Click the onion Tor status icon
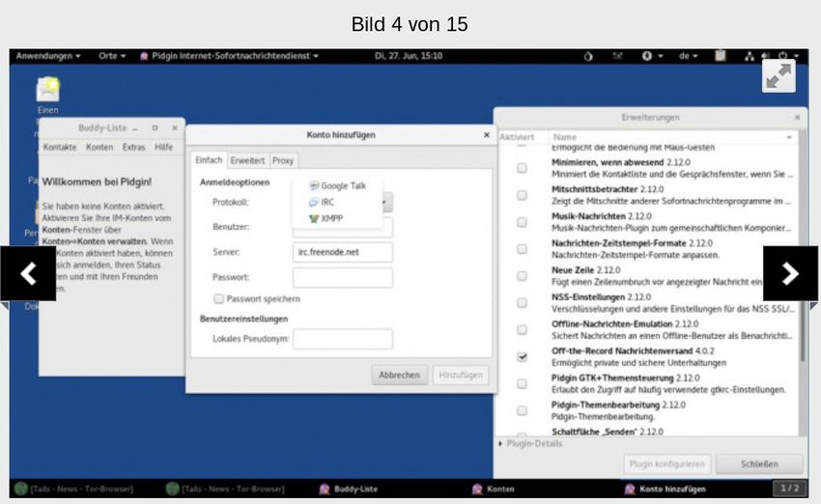The image size is (821, 504). coord(588,56)
